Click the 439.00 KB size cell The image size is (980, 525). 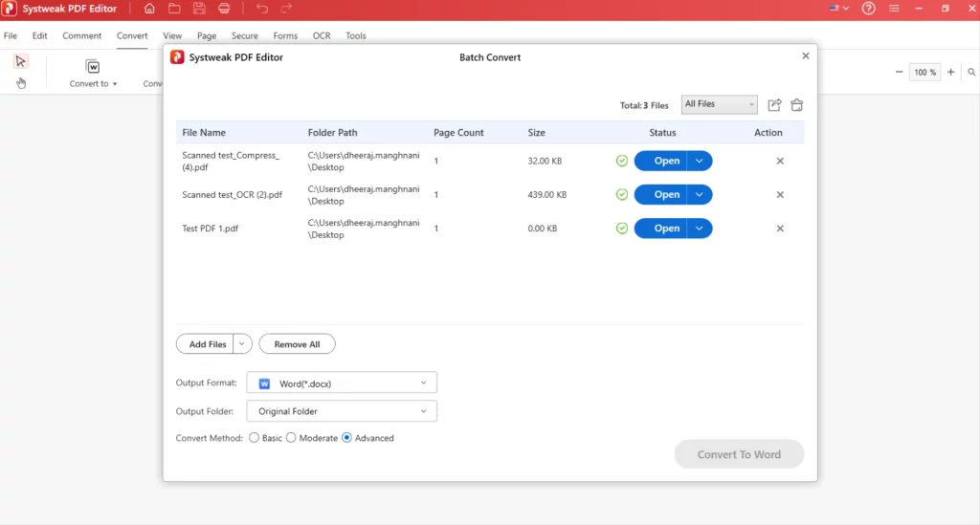[546, 195]
